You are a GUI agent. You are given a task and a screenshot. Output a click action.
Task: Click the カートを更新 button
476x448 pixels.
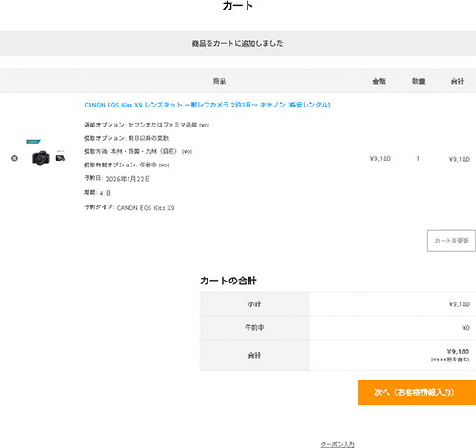click(451, 241)
